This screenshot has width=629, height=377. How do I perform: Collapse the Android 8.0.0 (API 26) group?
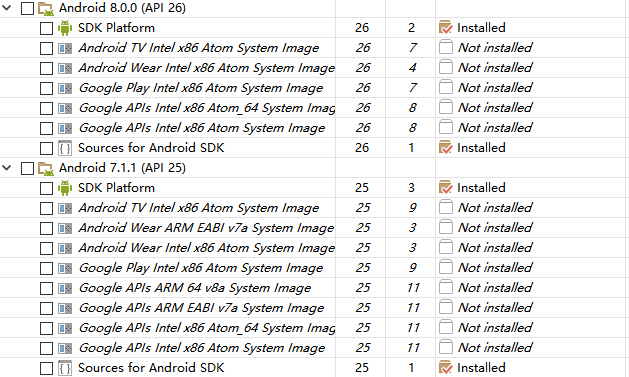pyautogui.click(x=7, y=8)
